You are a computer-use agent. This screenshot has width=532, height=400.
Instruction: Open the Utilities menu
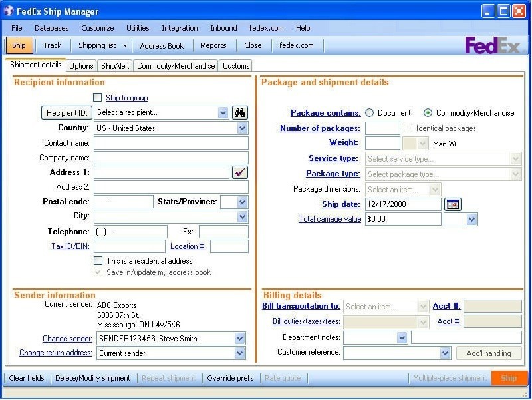click(x=137, y=28)
